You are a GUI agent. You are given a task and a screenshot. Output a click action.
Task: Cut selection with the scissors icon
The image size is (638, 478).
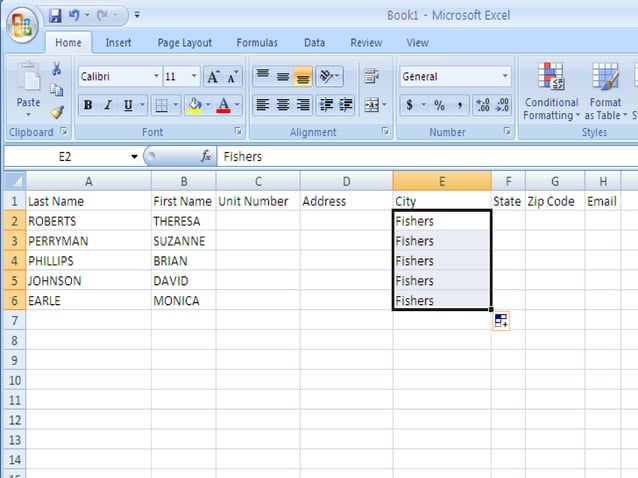click(57, 69)
